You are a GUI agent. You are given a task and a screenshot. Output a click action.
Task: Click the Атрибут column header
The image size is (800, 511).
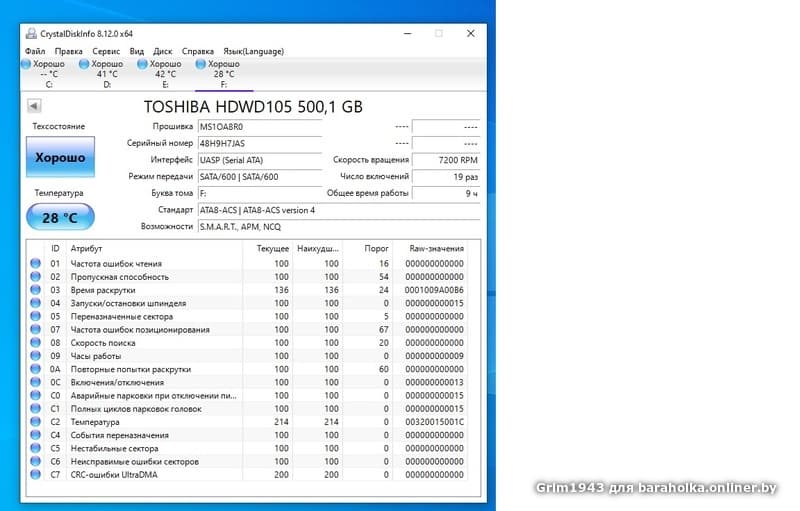pos(155,248)
